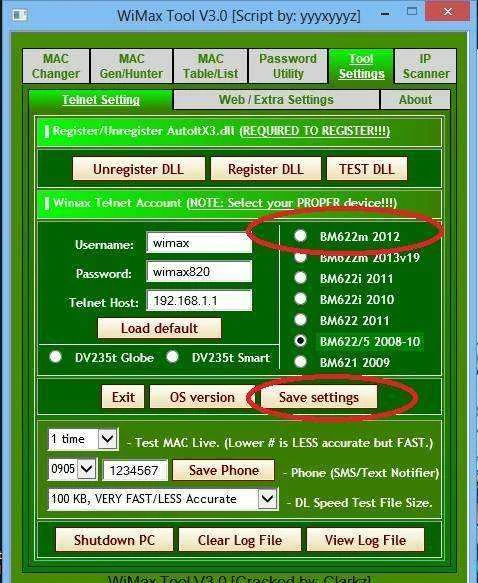Click the OS version button

click(203, 397)
